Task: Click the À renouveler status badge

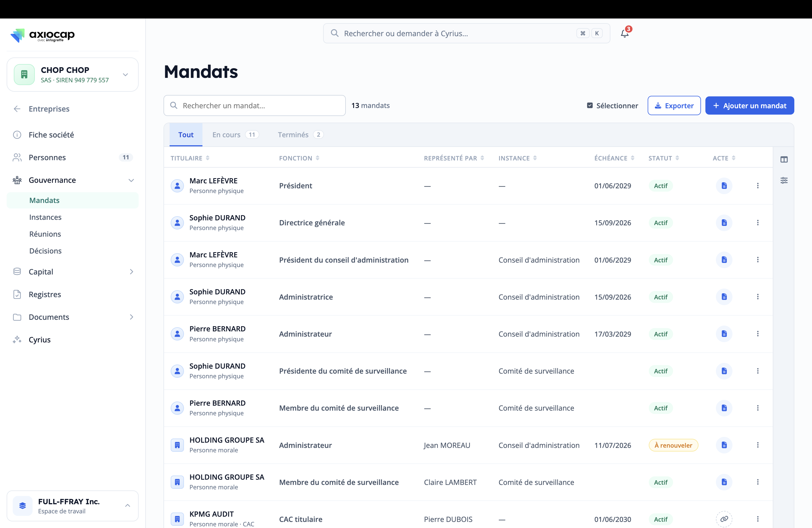Action: [673, 445]
